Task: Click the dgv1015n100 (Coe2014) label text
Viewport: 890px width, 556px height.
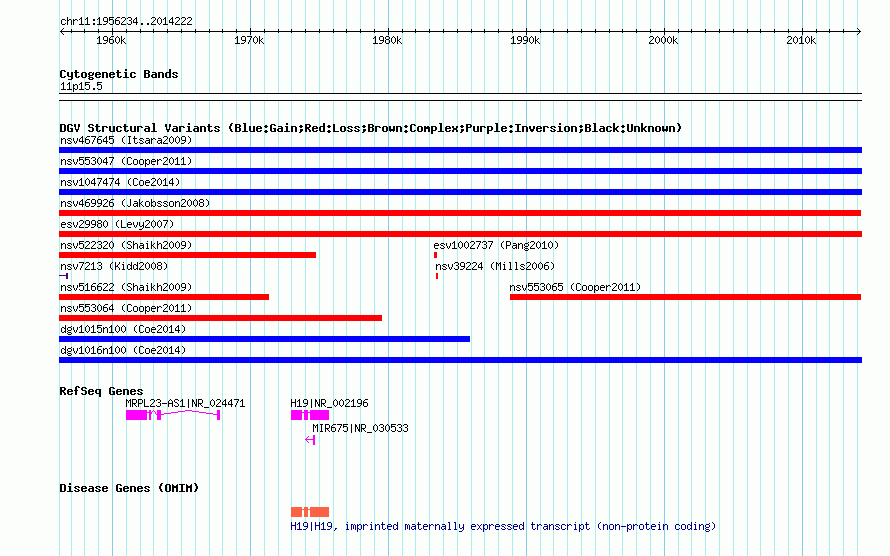Action: click(123, 329)
